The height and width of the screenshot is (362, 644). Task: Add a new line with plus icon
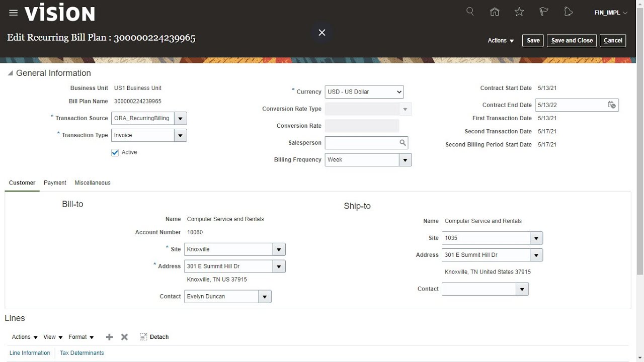109,337
